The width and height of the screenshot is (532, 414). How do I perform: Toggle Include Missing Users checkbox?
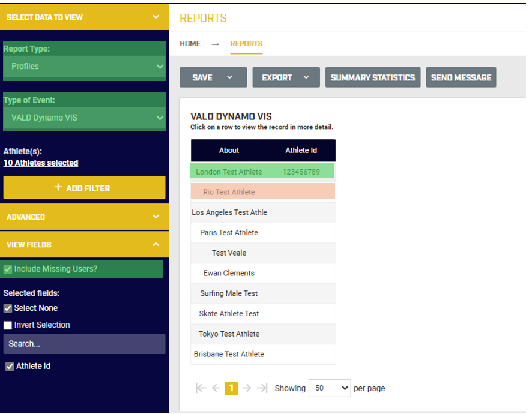coord(7,269)
